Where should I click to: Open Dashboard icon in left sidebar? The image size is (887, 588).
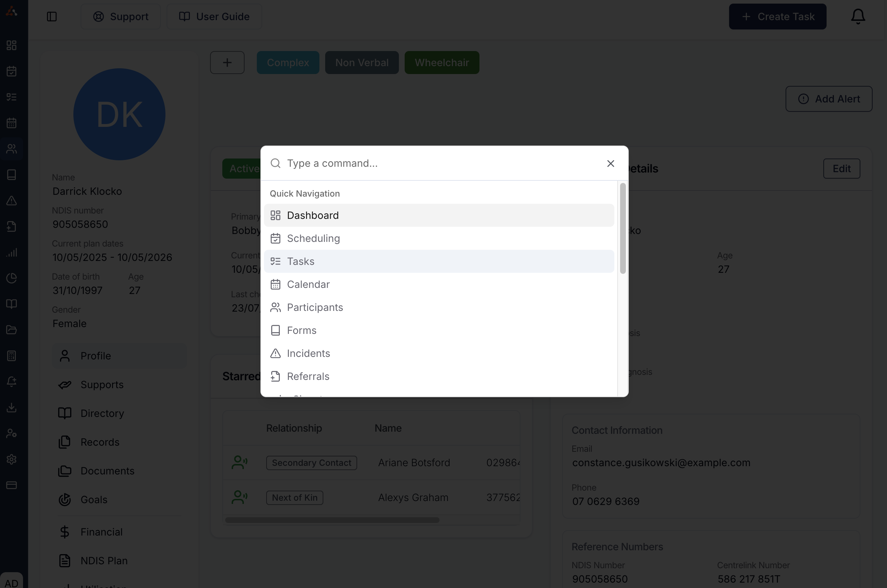[x=12, y=45]
